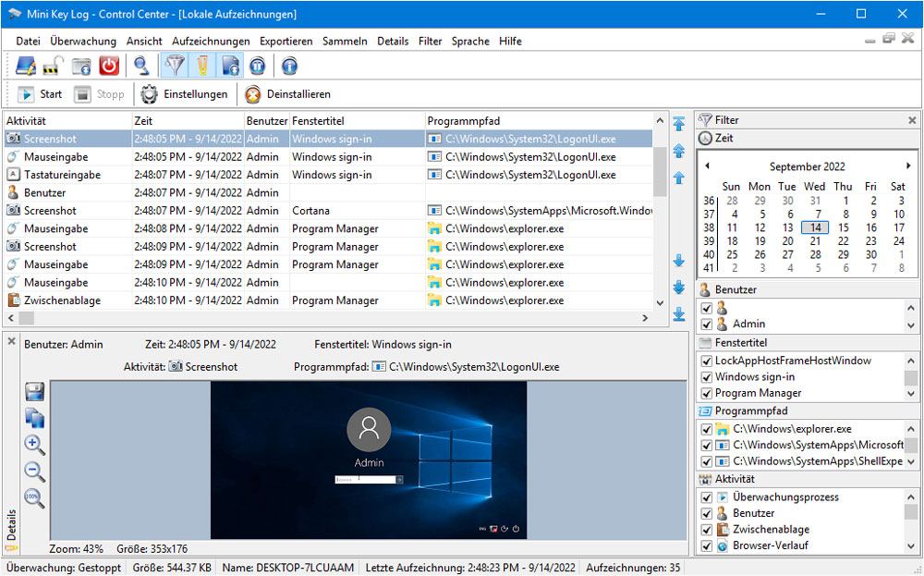Go to previous month in calendar

(708, 166)
